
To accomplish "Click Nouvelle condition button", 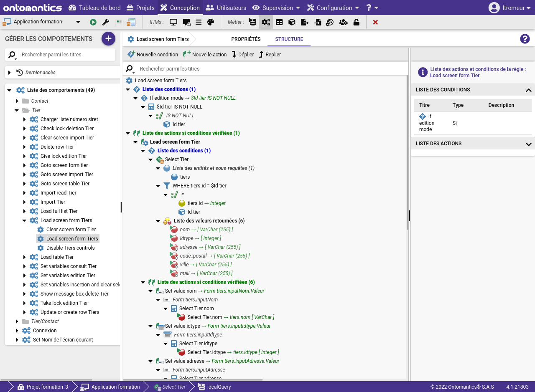I will coord(153,54).
